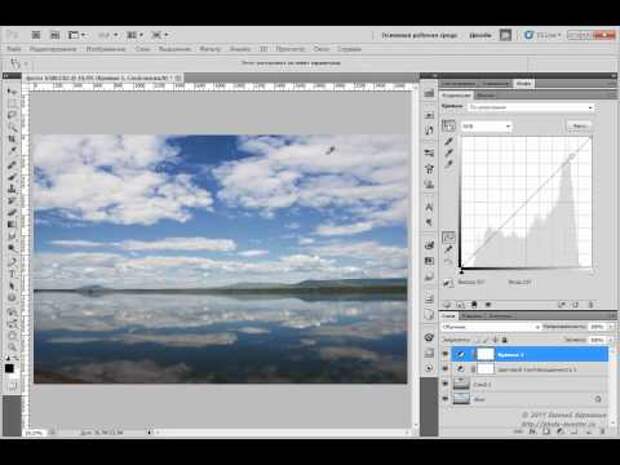Open the arrange documents dropdown
Image resolution: width=620 pixels, height=465 pixels.
(x=135, y=35)
